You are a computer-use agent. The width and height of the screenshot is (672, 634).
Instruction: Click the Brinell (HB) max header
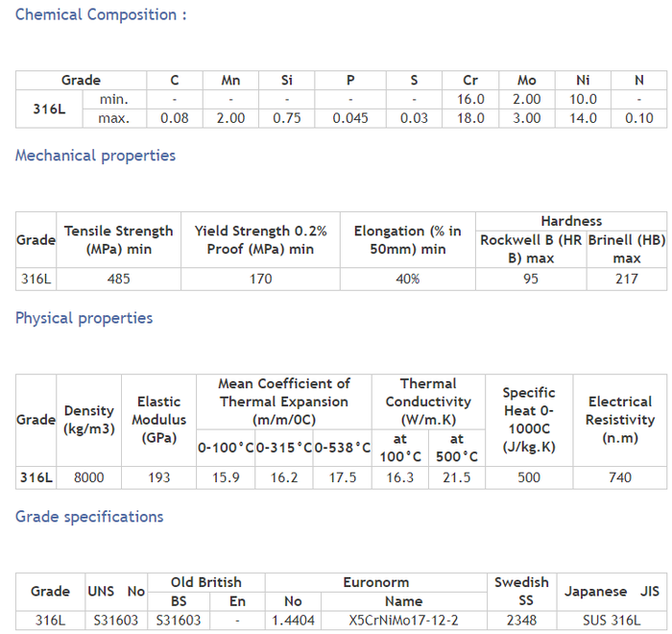click(627, 249)
